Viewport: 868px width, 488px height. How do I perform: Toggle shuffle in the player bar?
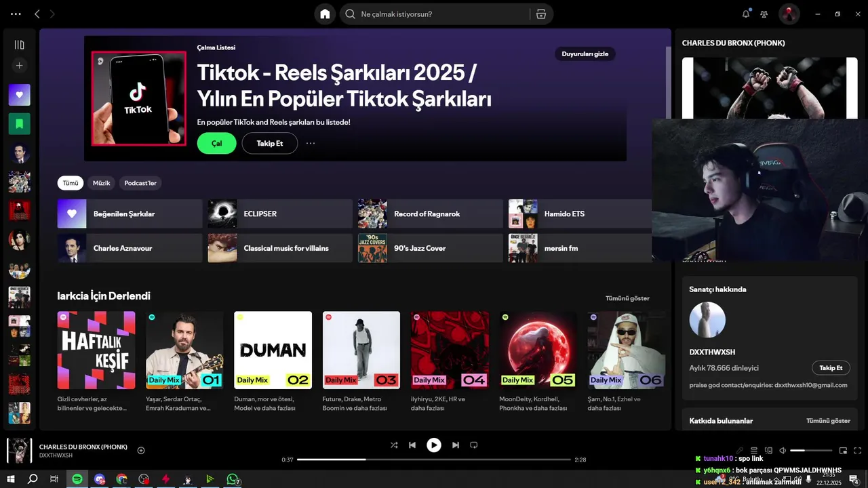(x=394, y=445)
